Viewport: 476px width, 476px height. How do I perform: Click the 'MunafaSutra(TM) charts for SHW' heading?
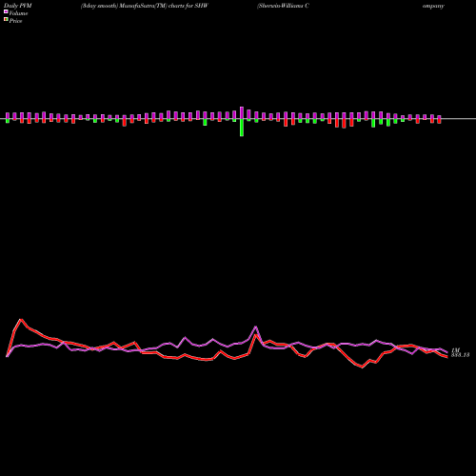pyautogui.click(x=164, y=6)
